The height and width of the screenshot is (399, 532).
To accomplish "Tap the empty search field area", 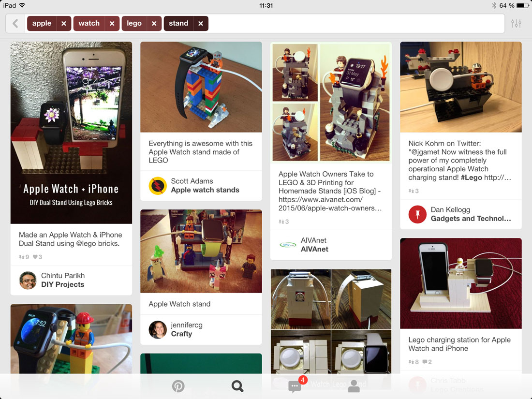I will point(356,23).
